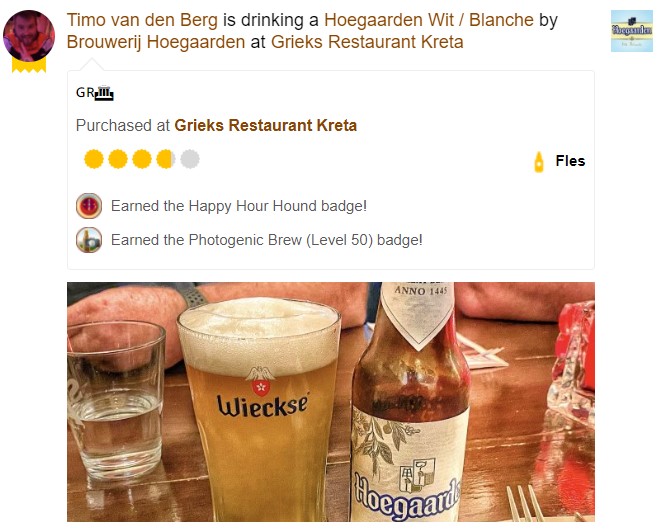Open Timo van den Berg's profile avatar
Screen dimensions: 670x532
click(29, 36)
